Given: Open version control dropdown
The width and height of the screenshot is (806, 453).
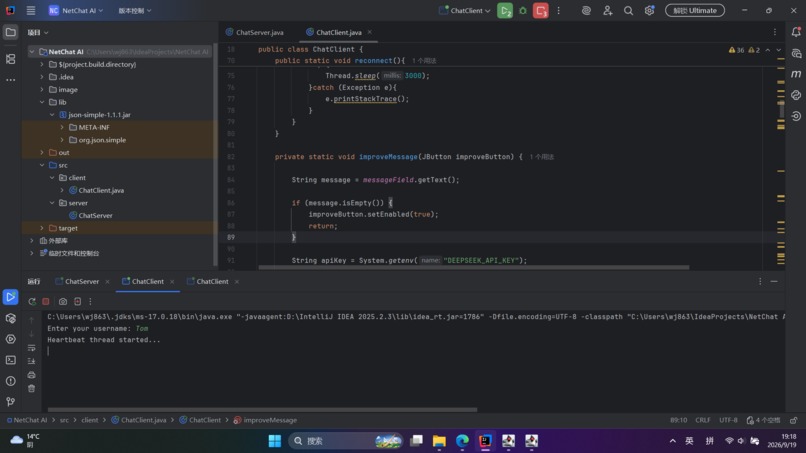Looking at the screenshot, I should click(135, 10).
